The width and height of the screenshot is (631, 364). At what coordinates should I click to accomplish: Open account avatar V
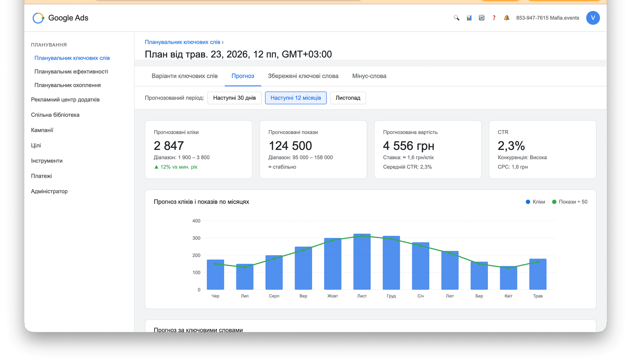593,18
